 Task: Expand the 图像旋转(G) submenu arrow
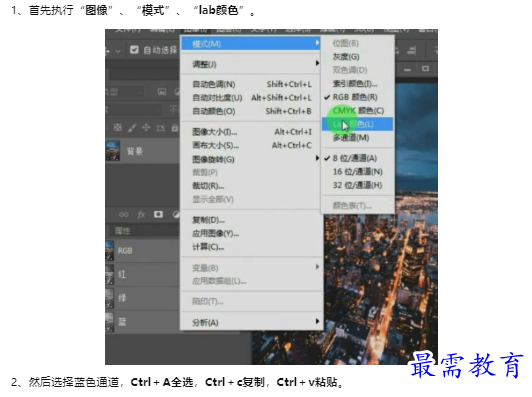click(317, 158)
